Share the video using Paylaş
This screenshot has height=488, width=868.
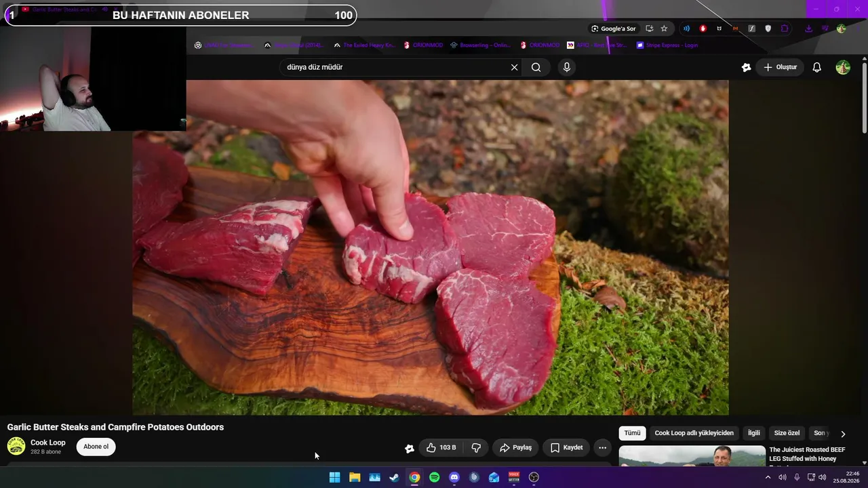[x=515, y=447]
